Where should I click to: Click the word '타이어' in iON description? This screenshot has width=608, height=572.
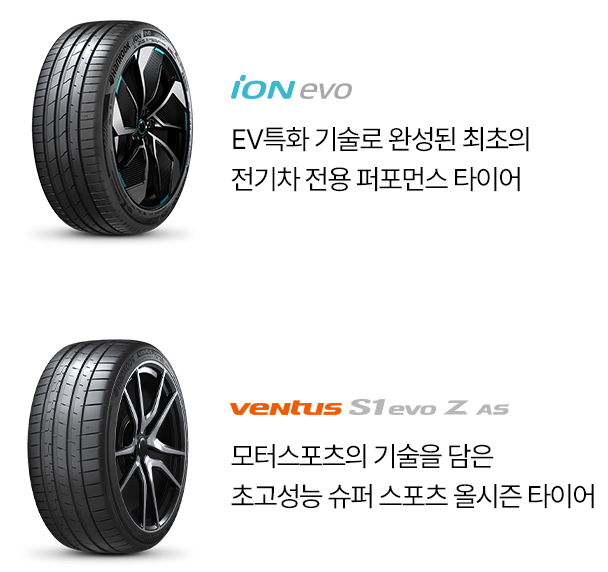pyautogui.click(x=487, y=179)
